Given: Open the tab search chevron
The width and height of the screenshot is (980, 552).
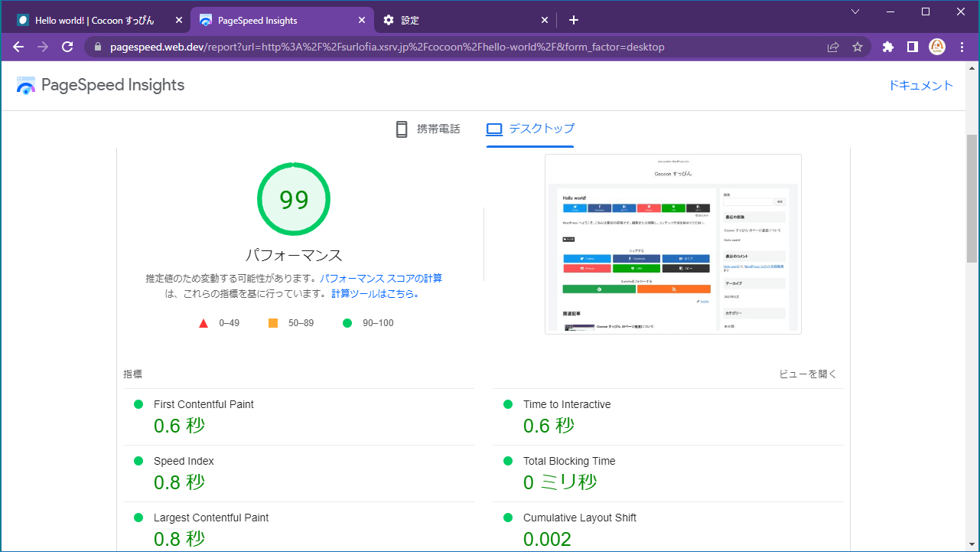Looking at the screenshot, I should pyautogui.click(x=855, y=12).
